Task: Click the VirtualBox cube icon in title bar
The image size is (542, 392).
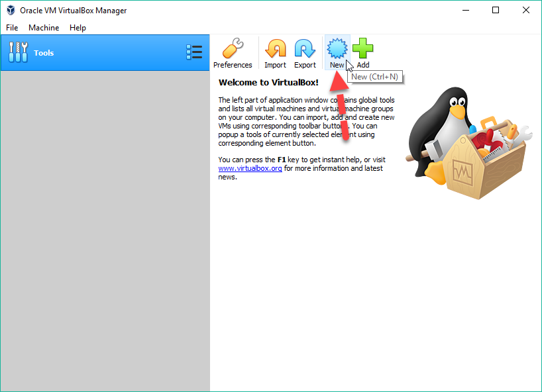Action: pos(11,11)
